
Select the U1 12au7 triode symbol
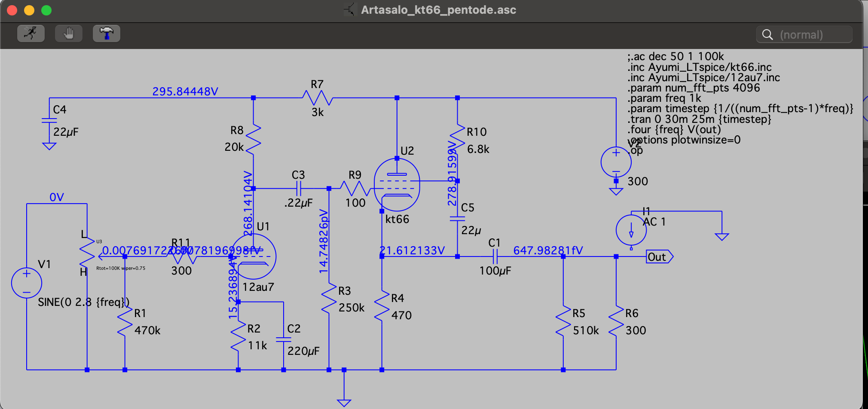pyautogui.click(x=254, y=256)
